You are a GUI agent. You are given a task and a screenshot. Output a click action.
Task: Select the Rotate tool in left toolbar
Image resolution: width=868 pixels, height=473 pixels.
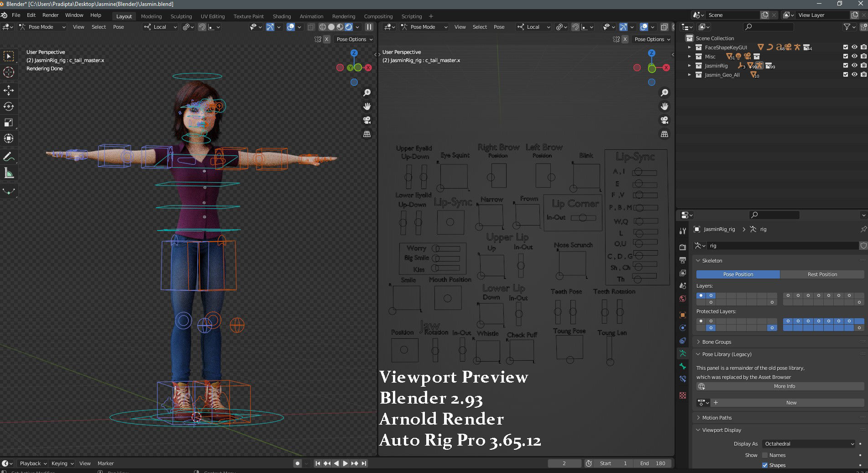point(9,106)
